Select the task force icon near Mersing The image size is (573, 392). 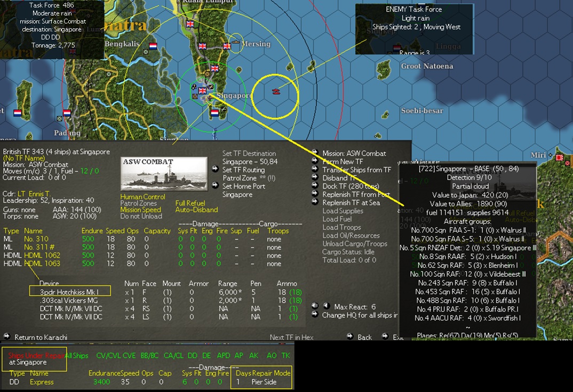pos(236,42)
